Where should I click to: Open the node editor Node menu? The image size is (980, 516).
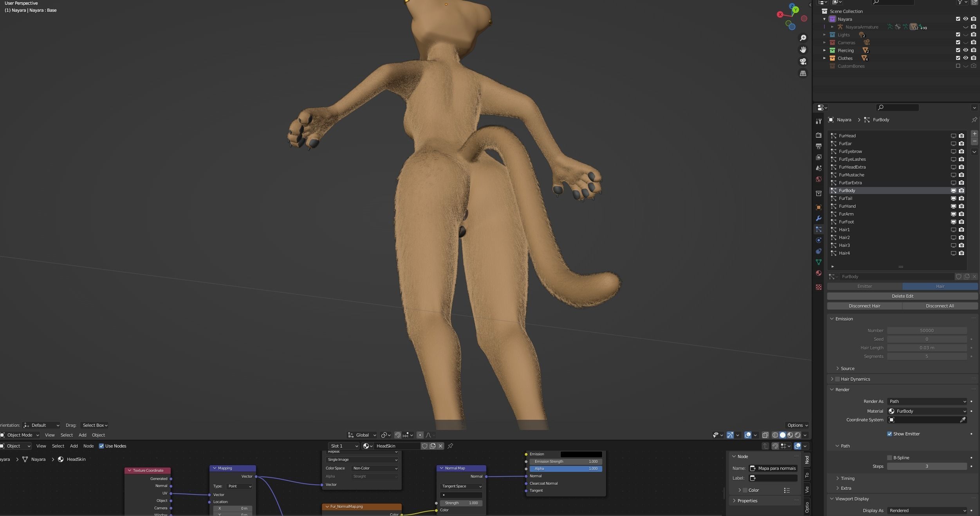(88, 446)
